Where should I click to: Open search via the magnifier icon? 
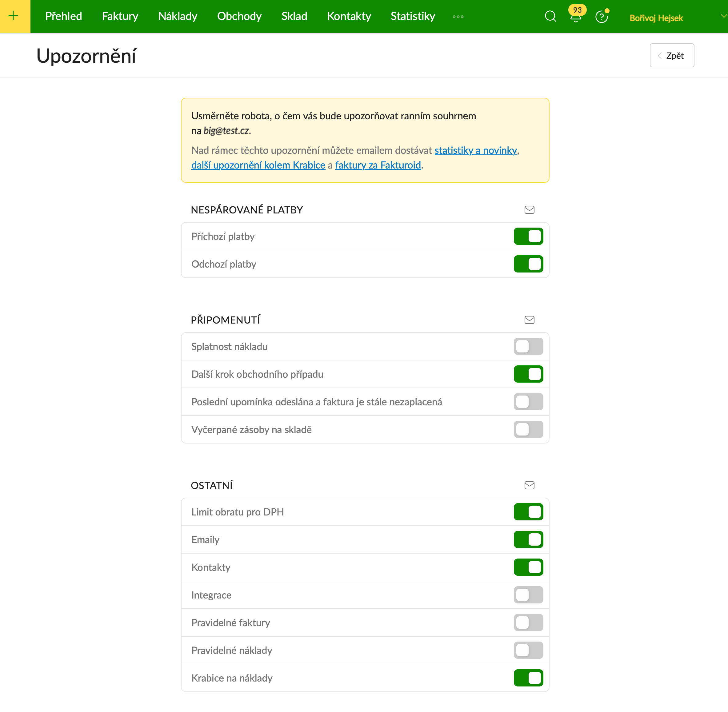pos(550,16)
